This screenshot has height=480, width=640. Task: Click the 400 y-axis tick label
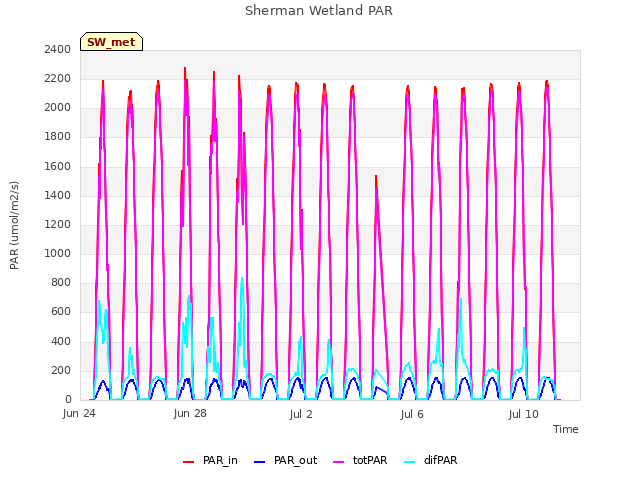tap(61, 341)
